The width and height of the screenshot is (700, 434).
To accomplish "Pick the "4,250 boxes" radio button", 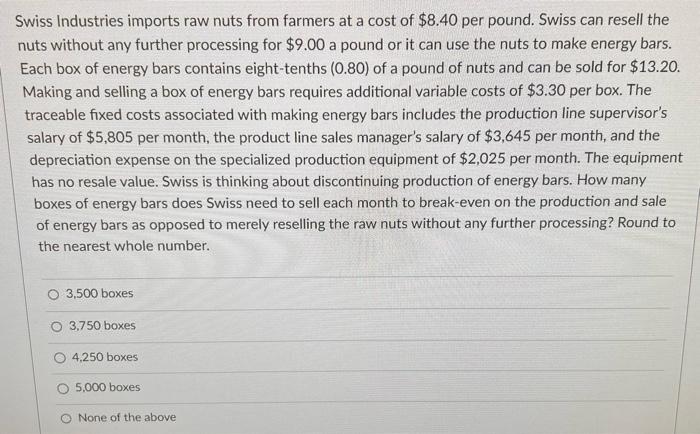I will point(60,357).
